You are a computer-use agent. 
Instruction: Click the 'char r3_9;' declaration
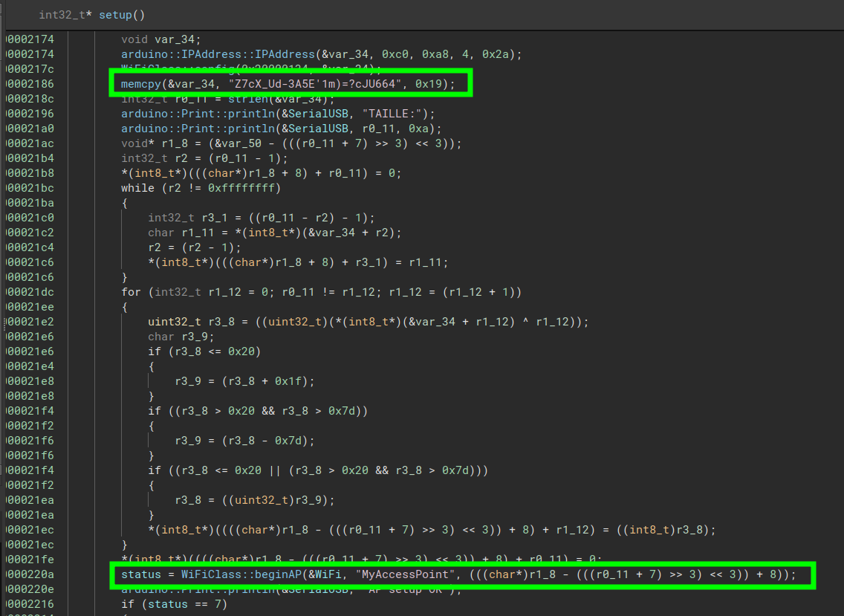[x=181, y=337]
